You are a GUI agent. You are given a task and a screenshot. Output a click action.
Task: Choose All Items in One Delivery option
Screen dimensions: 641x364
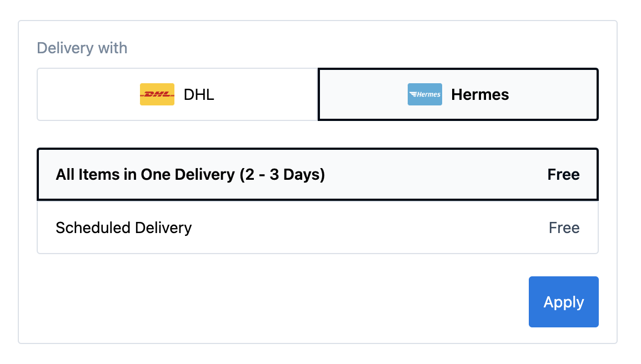pyautogui.click(x=318, y=175)
